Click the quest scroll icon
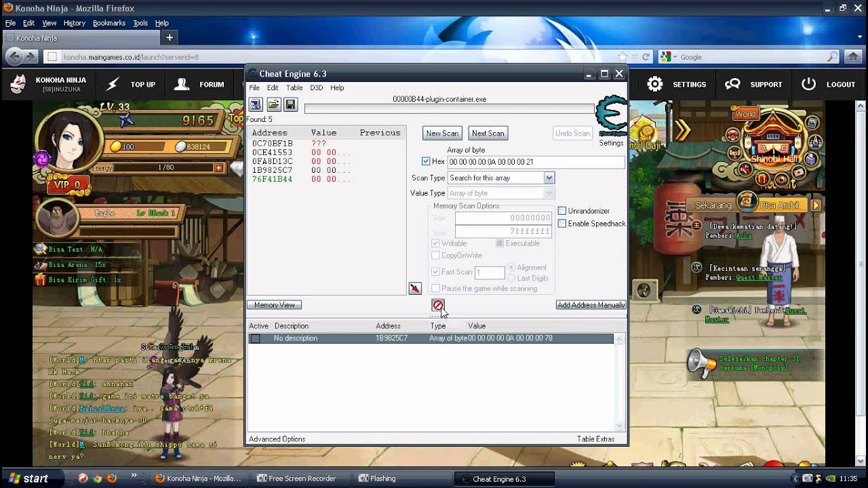 [x=746, y=201]
